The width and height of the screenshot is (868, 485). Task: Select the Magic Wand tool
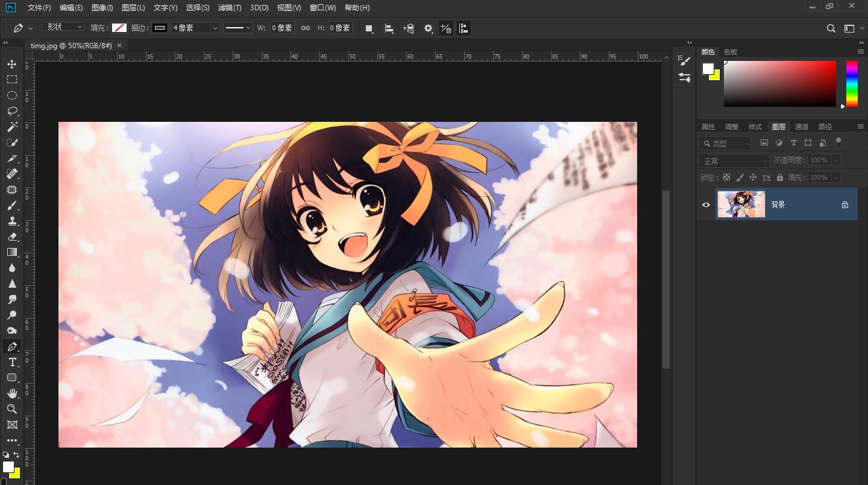(x=11, y=127)
